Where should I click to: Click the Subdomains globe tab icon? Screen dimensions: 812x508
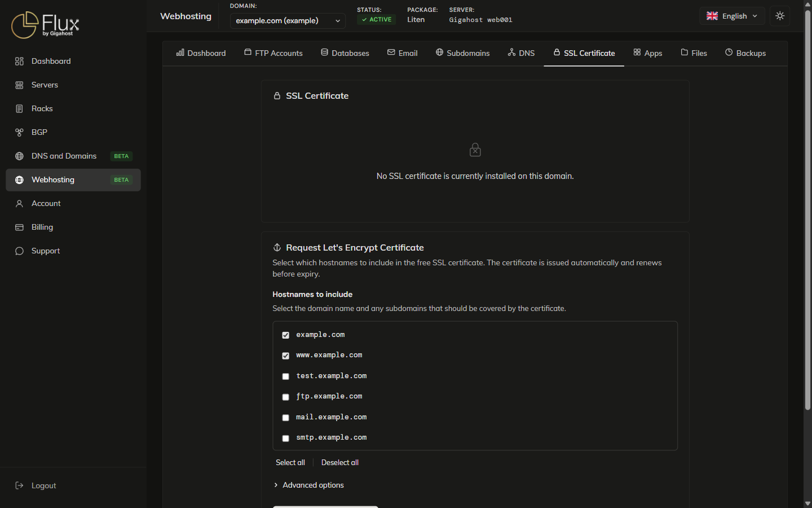(439, 52)
